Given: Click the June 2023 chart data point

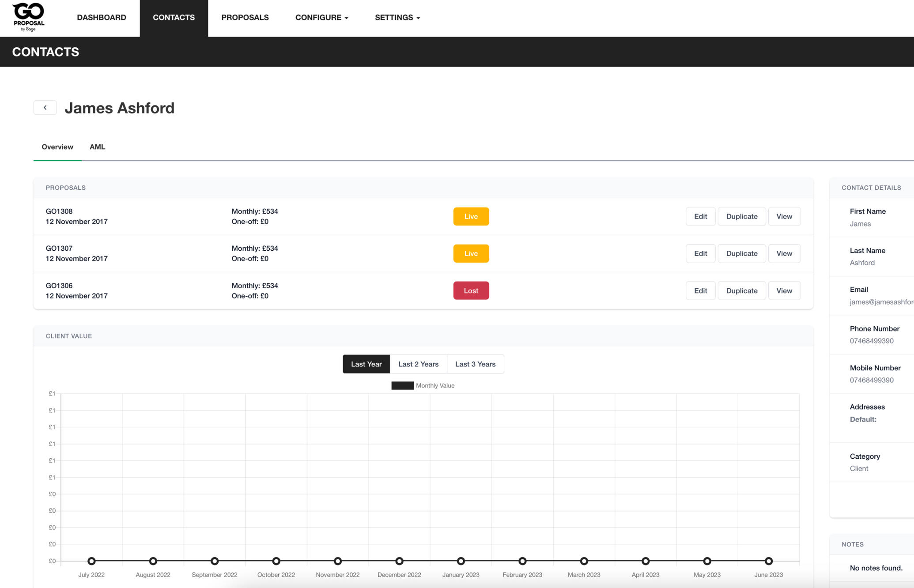Looking at the screenshot, I should tap(768, 561).
